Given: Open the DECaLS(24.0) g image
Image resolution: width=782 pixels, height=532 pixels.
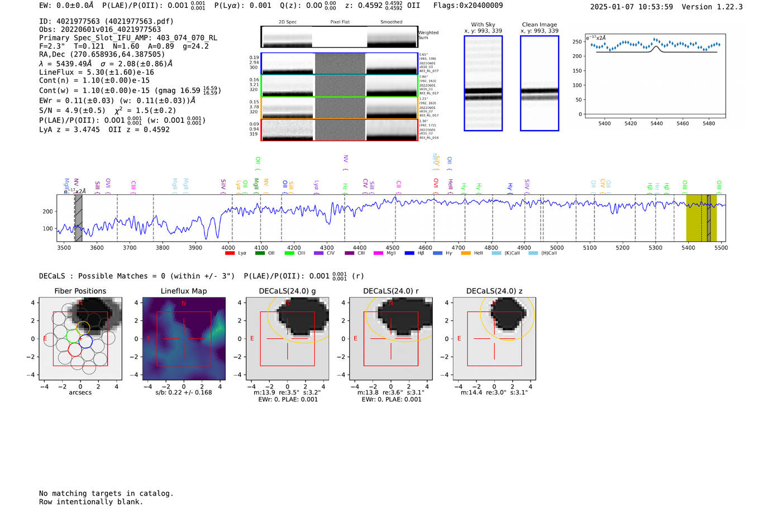Looking at the screenshot, I should click(x=287, y=339).
